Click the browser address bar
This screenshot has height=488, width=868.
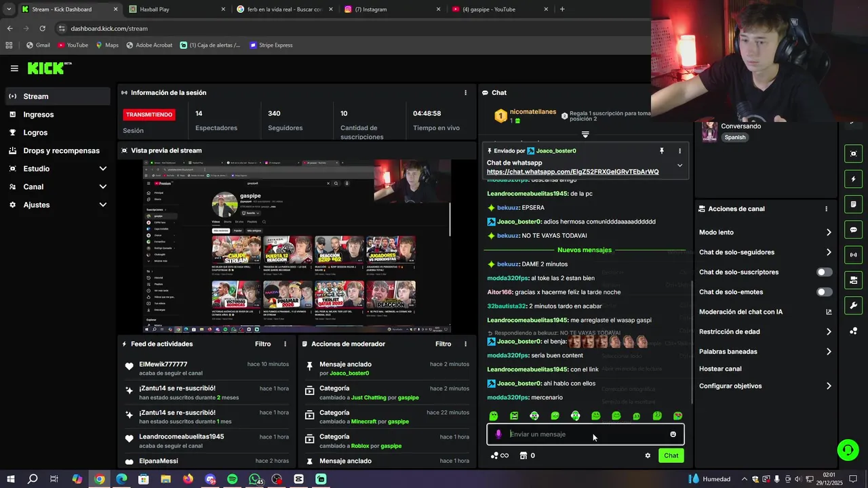point(353,28)
